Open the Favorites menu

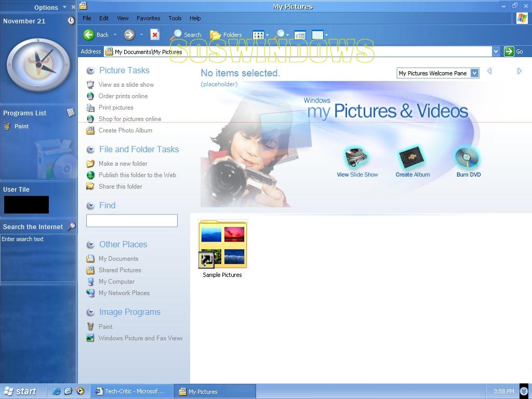coord(148,18)
